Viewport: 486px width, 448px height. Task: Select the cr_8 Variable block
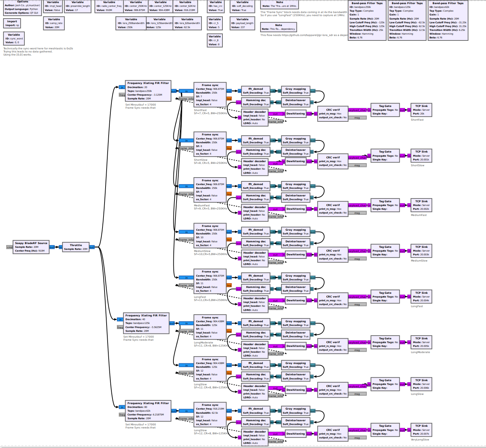pyautogui.click(x=215, y=40)
